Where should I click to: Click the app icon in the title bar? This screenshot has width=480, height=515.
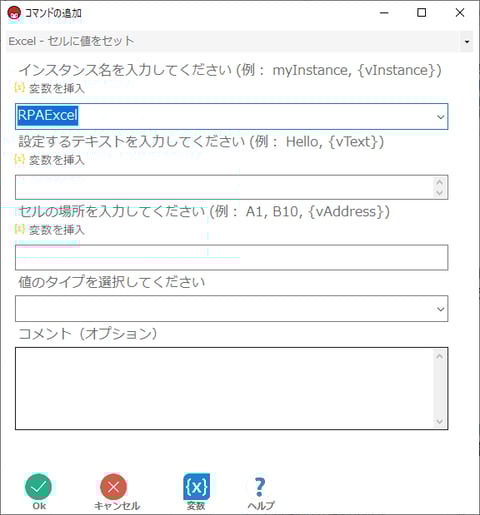tap(14, 13)
